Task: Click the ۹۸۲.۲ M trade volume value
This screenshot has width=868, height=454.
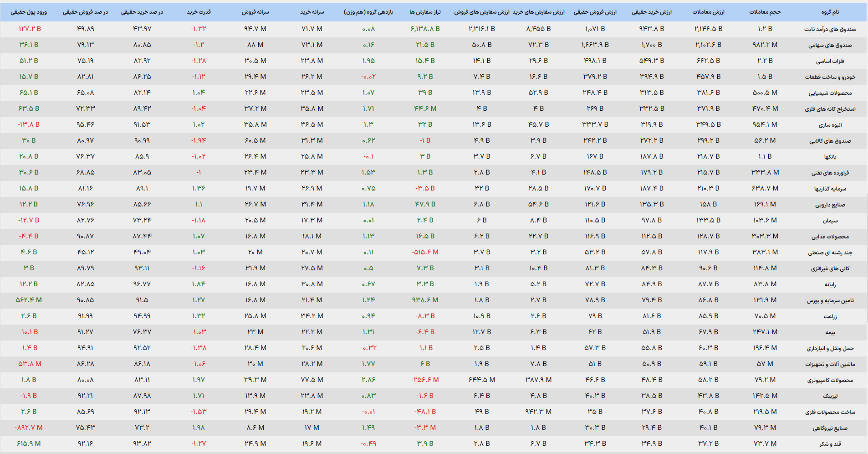Action: click(765, 45)
